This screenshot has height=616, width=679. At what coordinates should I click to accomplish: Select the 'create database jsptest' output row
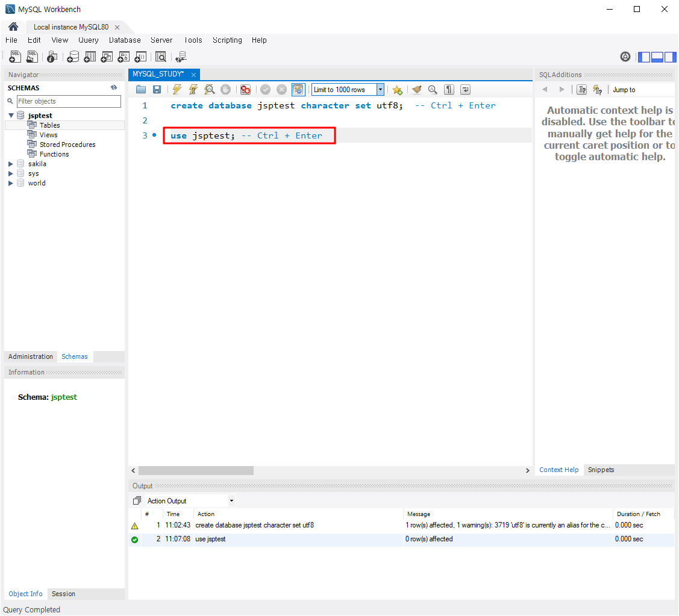tap(401, 525)
